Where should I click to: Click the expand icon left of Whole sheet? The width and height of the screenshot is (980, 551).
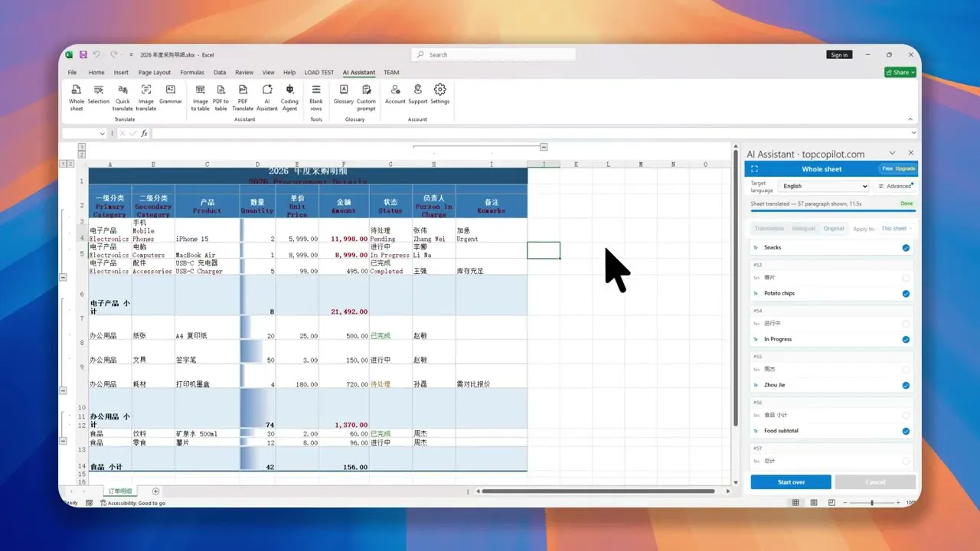click(754, 169)
